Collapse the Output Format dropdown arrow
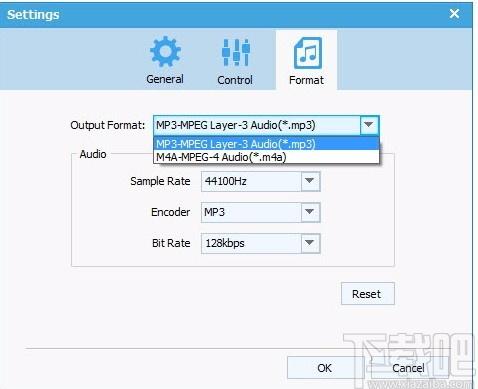Viewport: 478px width, 389px height. [369, 125]
